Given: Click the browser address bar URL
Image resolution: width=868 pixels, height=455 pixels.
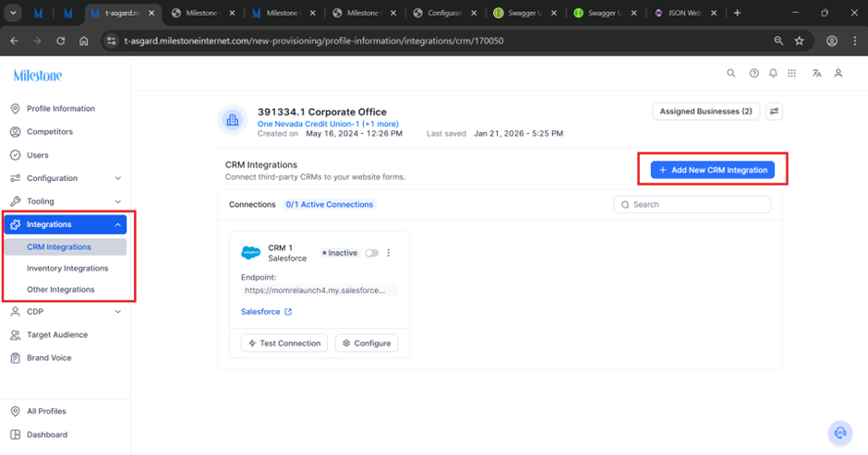Looking at the screenshot, I should coord(314,41).
